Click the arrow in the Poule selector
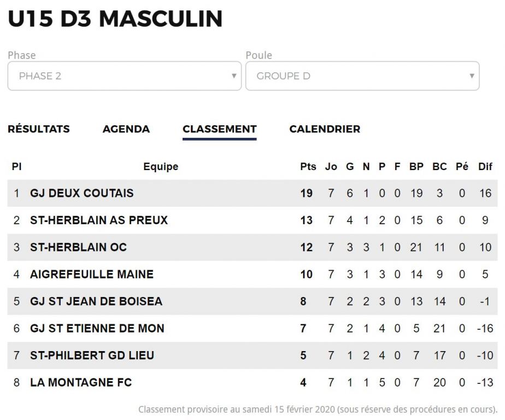 coord(472,76)
